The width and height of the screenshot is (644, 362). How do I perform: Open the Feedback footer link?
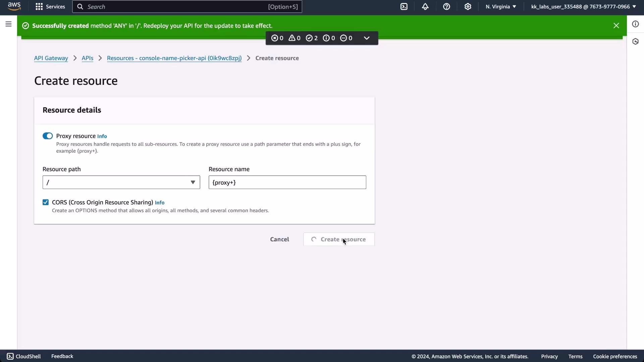pos(62,356)
